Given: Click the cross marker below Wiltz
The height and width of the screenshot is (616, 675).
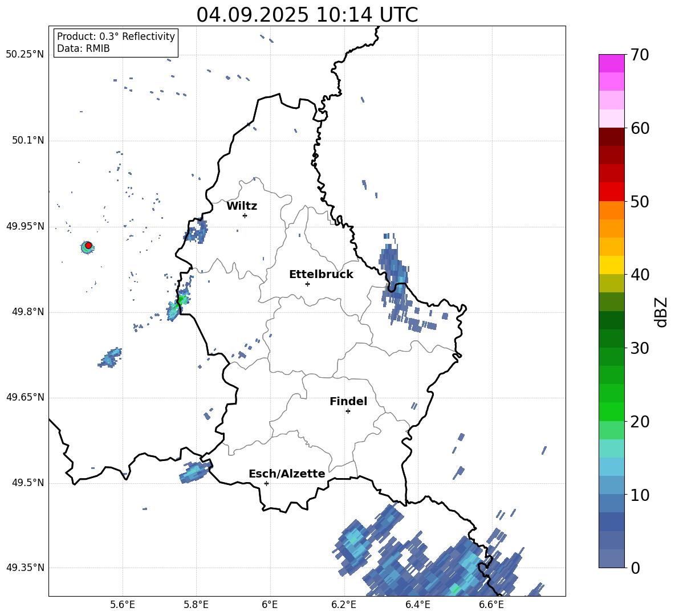Looking at the screenshot, I should [x=245, y=215].
